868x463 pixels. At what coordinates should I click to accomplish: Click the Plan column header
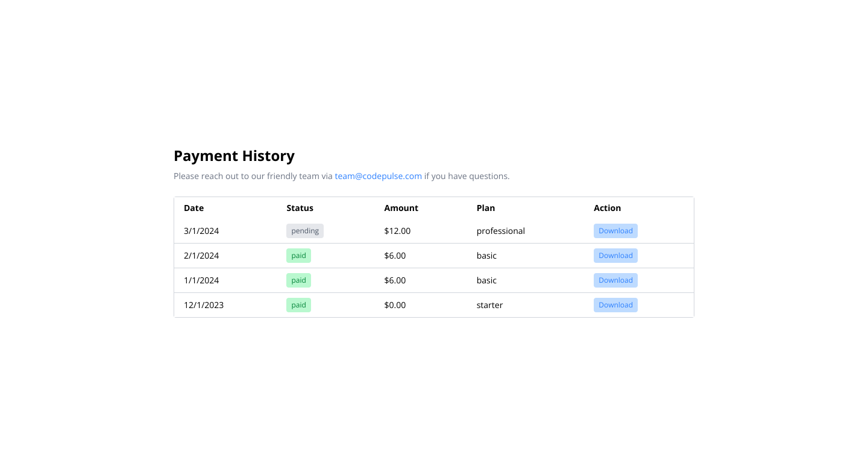coord(485,208)
